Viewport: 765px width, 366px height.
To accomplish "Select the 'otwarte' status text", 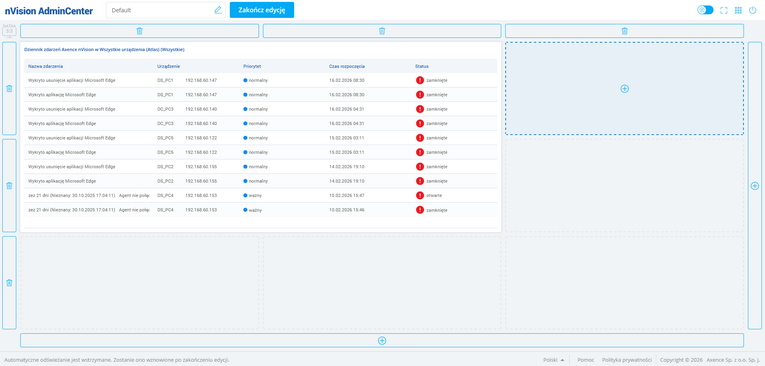I will tap(434, 195).
